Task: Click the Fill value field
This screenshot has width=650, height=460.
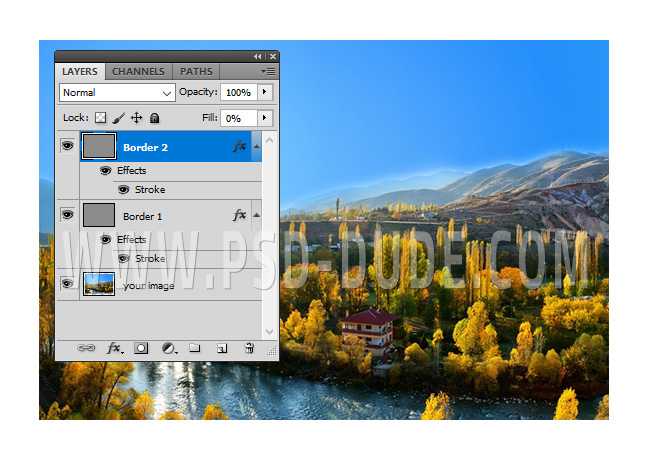Action: [x=239, y=118]
